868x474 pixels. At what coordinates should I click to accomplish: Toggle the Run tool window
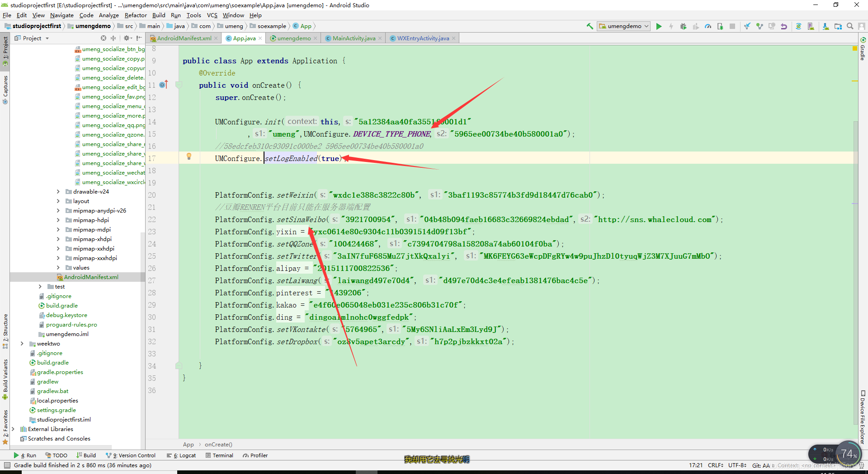point(25,455)
